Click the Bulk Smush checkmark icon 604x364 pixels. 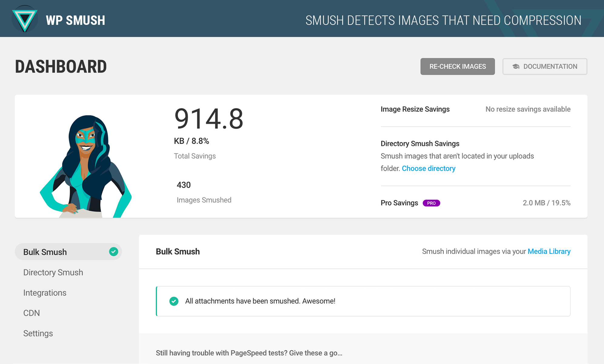pos(114,252)
